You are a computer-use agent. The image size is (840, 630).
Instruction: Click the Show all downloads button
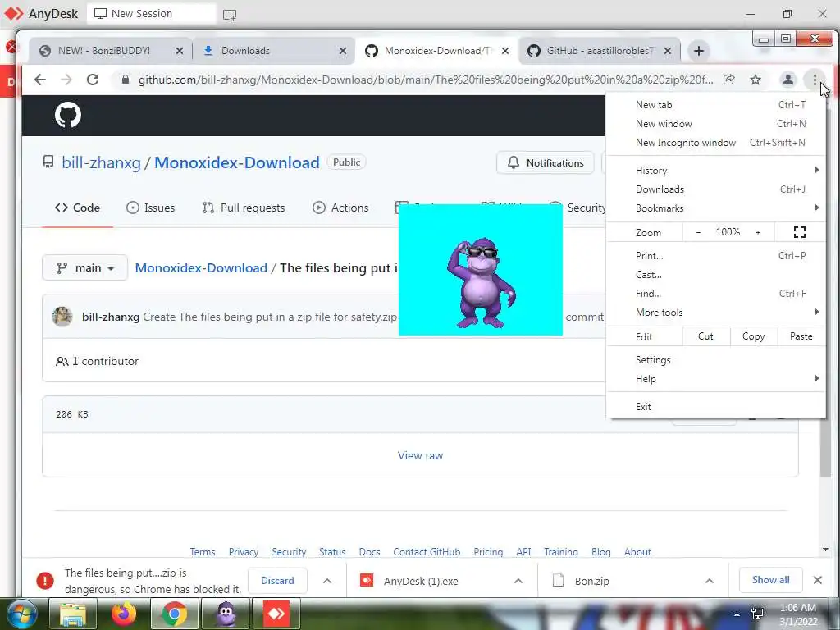(770, 580)
